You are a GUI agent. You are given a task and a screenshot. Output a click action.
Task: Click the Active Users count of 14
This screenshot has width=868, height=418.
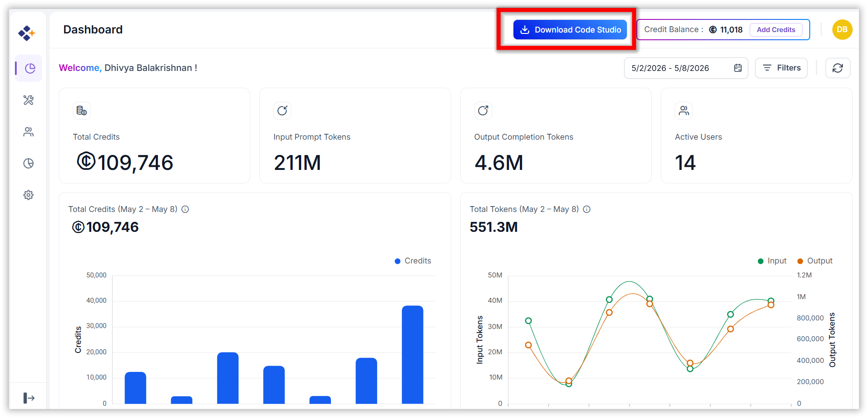(x=685, y=162)
